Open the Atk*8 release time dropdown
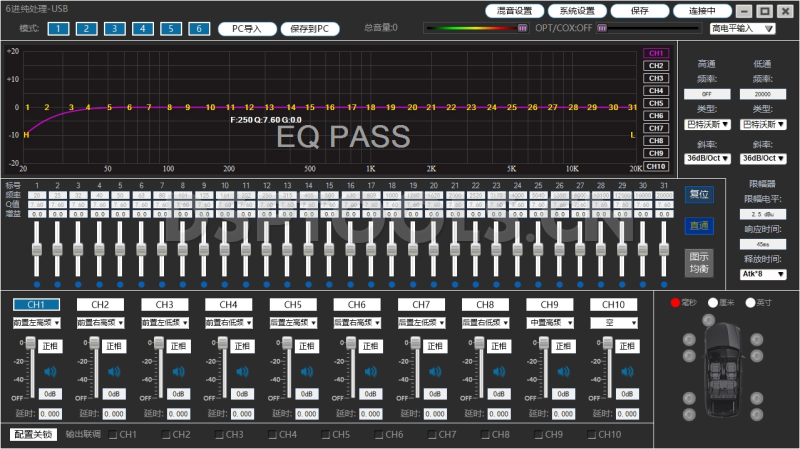Screen dimensions: 800x449 coord(763,273)
